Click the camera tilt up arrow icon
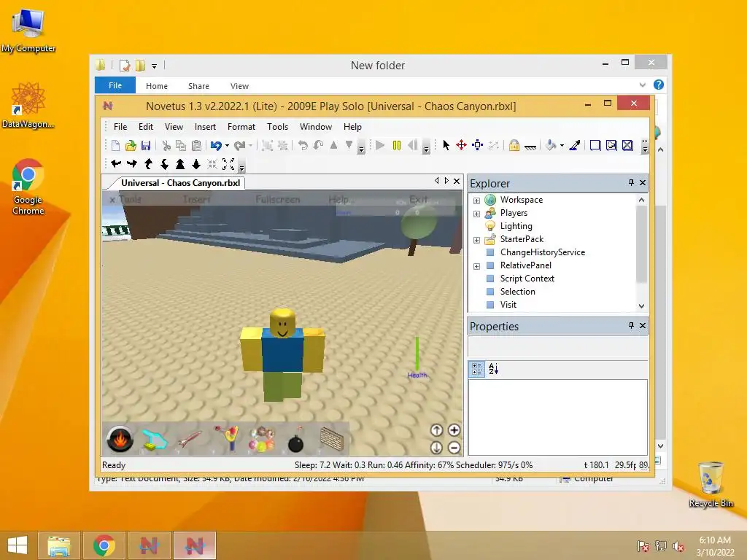The image size is (747, 560). (148, 164)
